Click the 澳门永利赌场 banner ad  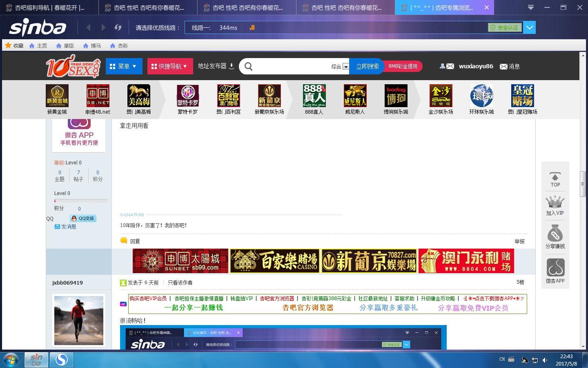click(466, 261)
